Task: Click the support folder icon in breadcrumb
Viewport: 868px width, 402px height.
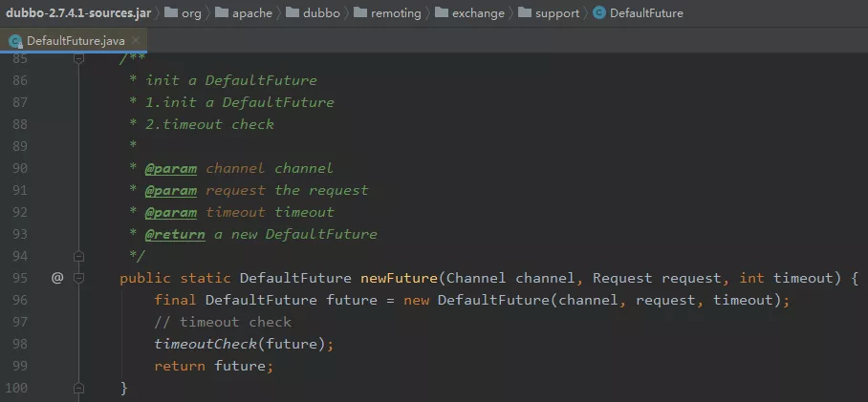Action: (525, 12)
